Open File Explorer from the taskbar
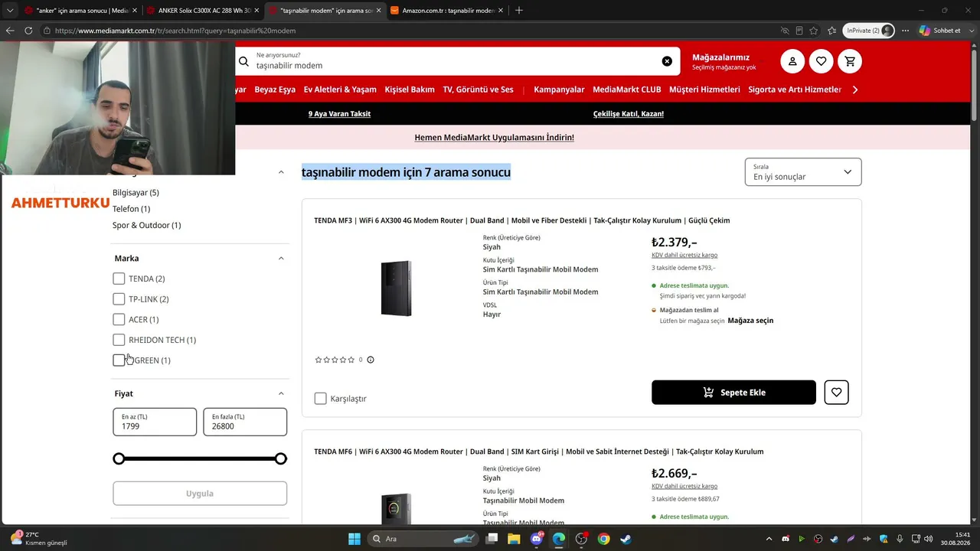Viewport: 980px width, 551px height. pos(514,539)
